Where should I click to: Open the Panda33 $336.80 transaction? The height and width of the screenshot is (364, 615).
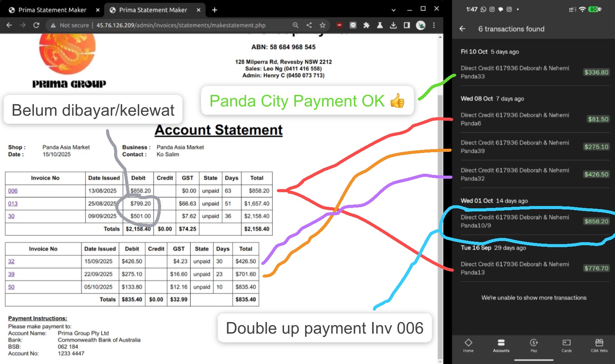(534, 72)
